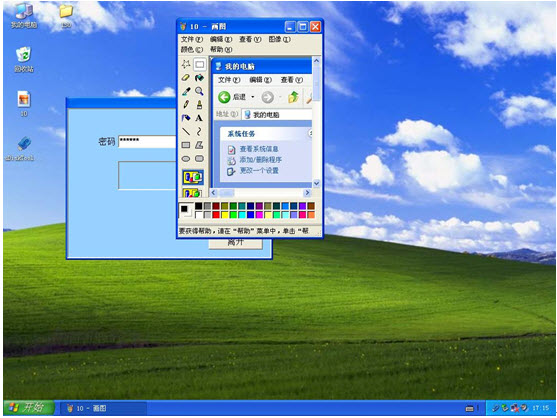This screenshot has width=557, height=418.
Task: Select the Rectangle shape tool
Action: click(186, 145)
